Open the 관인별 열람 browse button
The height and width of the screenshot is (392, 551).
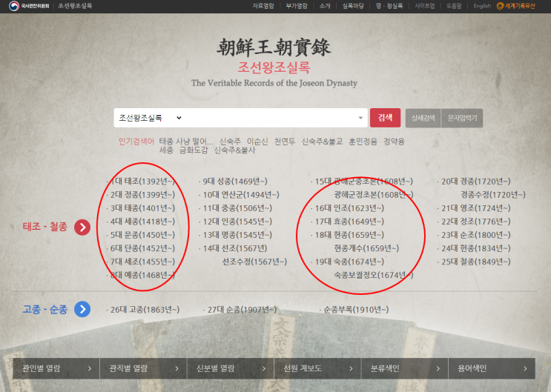coord(56,368)
